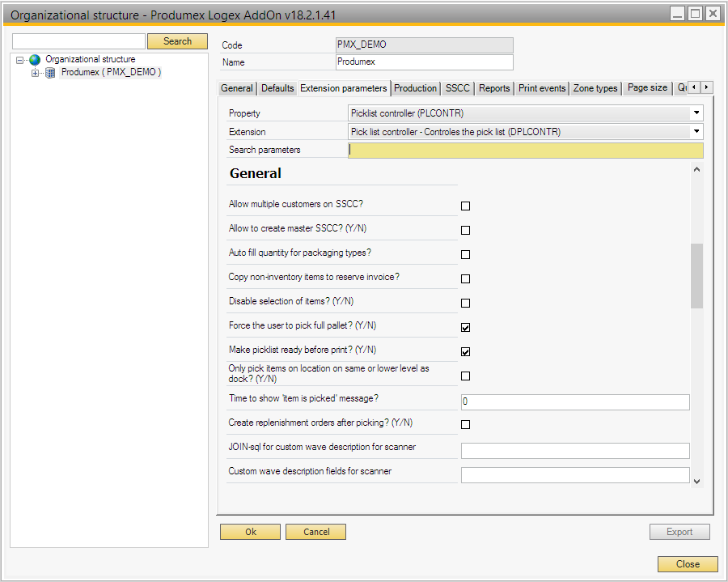The width and height of the screenshot is (728, 582).
Task: Toggle Create replenishment orders after picking
Action: [x=465, y=424]
